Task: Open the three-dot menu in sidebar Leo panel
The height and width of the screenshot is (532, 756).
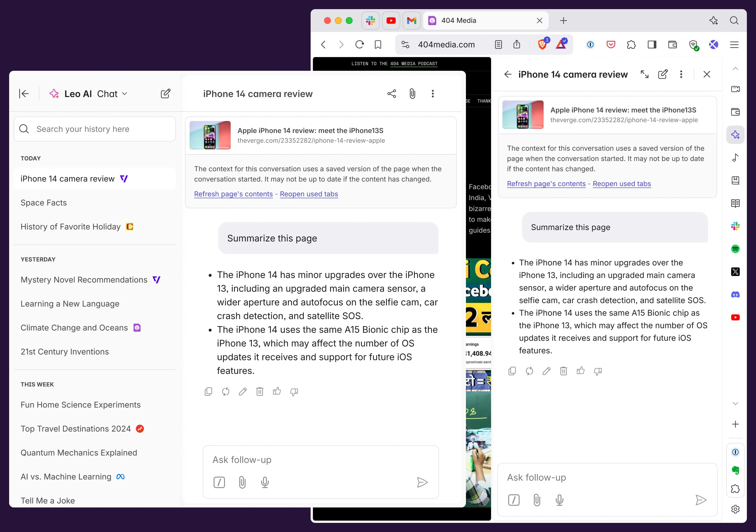Action: pos(681,74)
